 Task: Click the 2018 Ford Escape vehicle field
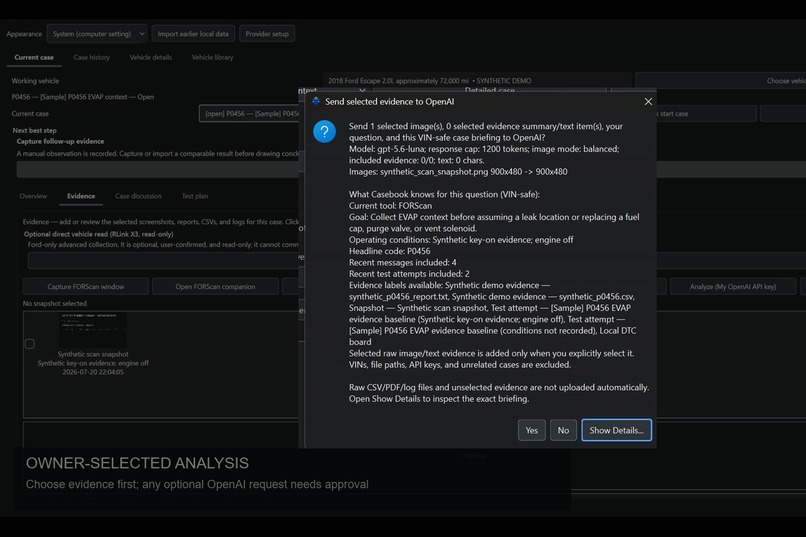pos(478,81)
